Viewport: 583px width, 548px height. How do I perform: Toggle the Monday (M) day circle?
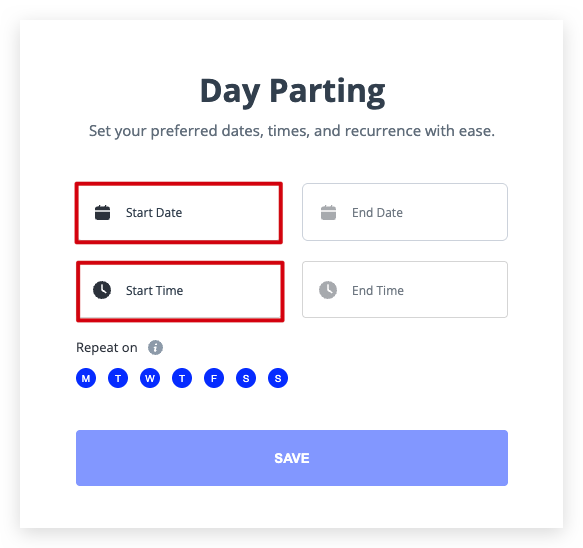pos(86,378)
